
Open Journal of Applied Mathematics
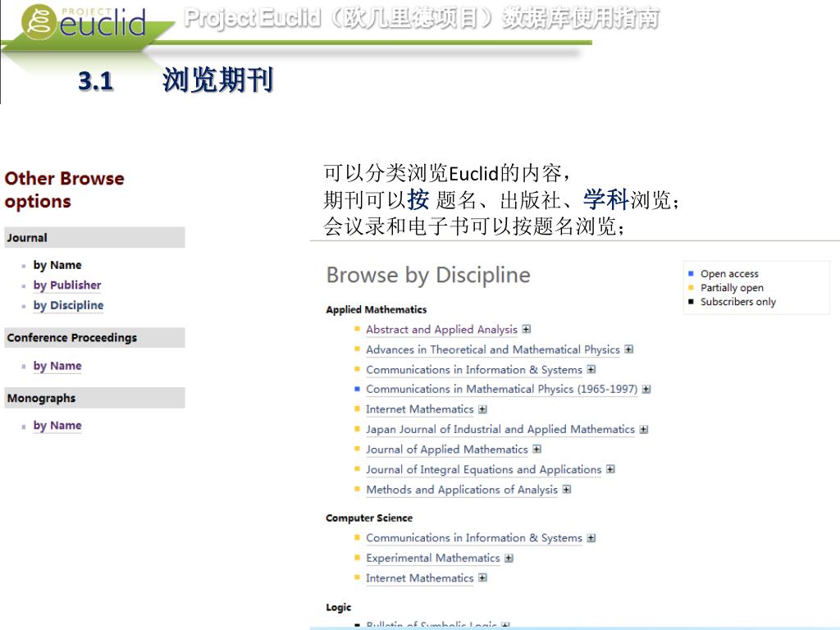pos(447,450)
